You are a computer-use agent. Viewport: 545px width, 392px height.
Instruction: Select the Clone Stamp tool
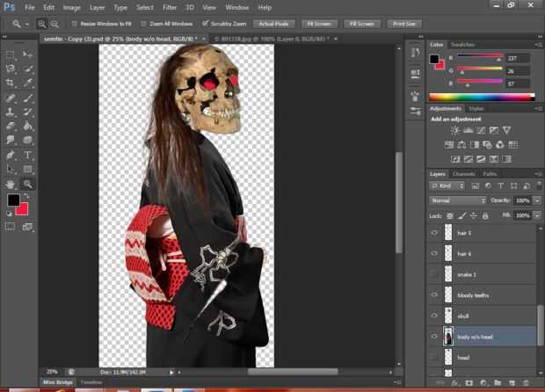click(x=10, y=112)
